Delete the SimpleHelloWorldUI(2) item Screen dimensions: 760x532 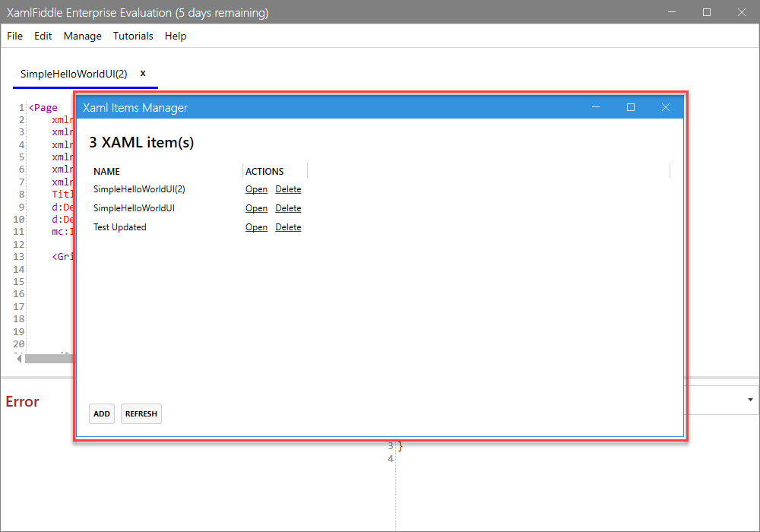pyautogui.click(x=288, y=189)
